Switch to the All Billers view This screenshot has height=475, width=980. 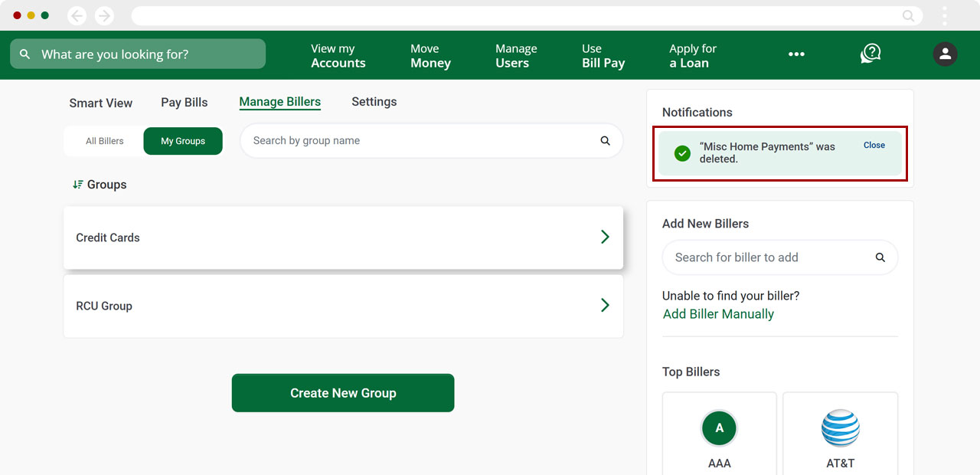[x=104, y=140]
